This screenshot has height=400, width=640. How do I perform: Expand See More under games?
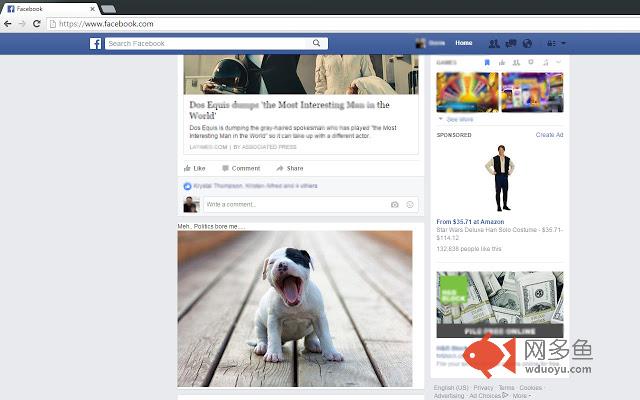coord(460,119)
